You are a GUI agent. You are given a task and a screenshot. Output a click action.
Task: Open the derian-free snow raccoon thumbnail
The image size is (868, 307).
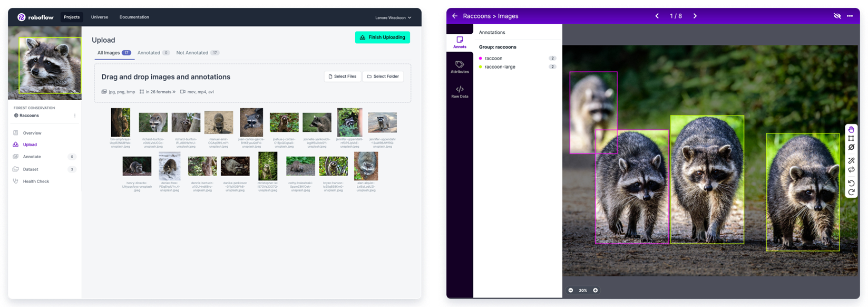point(170,166)
